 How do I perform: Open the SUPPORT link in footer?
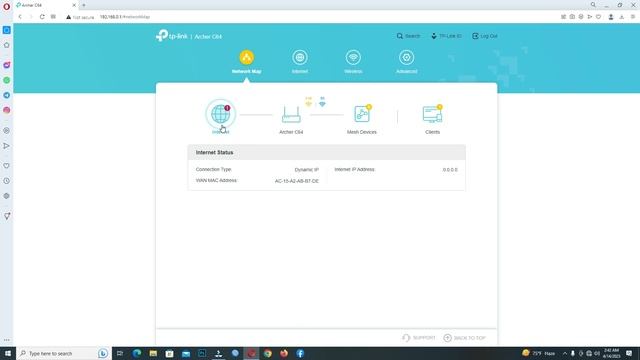tap(419, 338)
